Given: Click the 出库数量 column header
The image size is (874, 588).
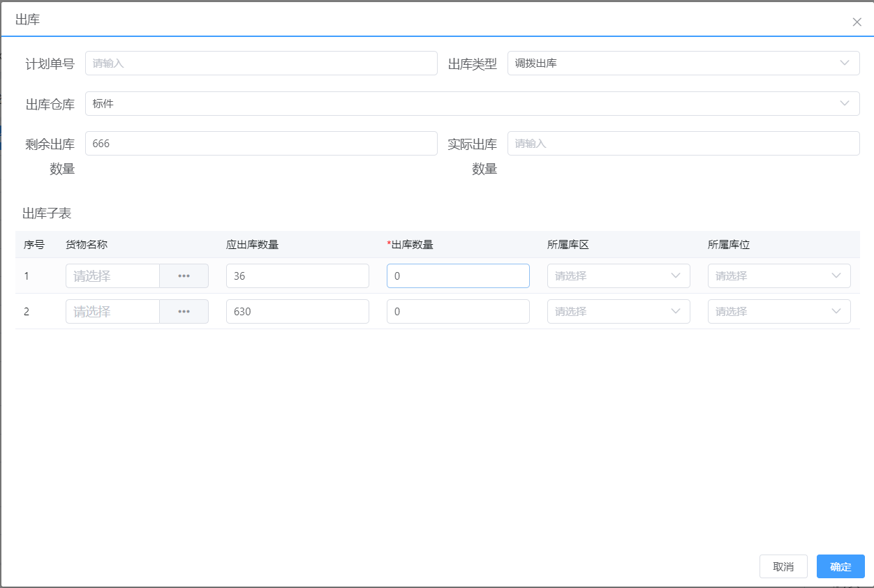Looking at the screenshot, I should point(410,245).
